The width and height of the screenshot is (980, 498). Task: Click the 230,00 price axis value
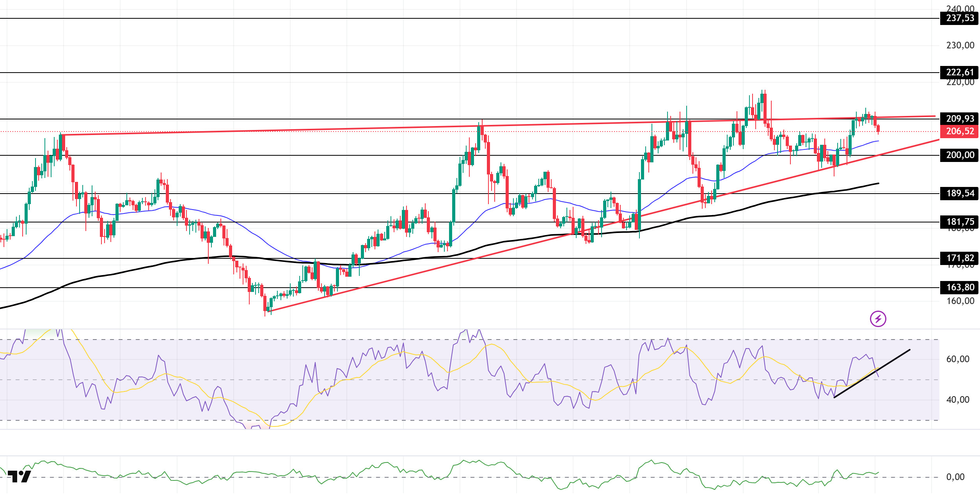pos(960,45)
